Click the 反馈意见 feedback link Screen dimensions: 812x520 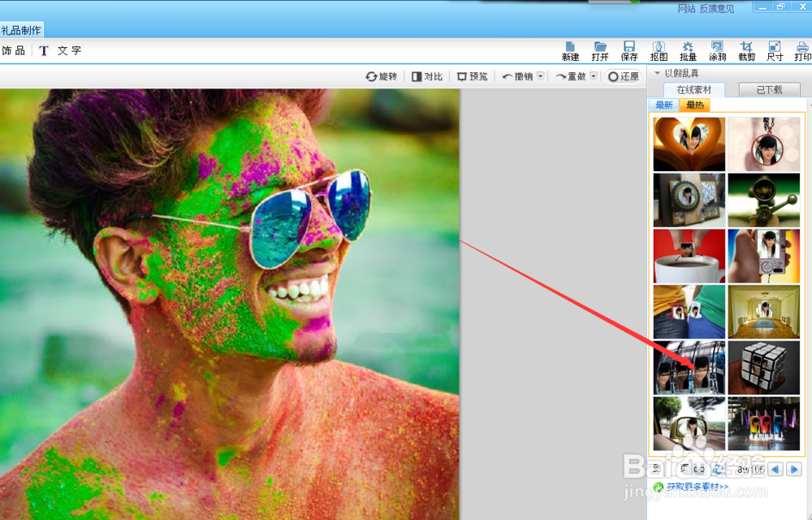click(x=717, y=9)
